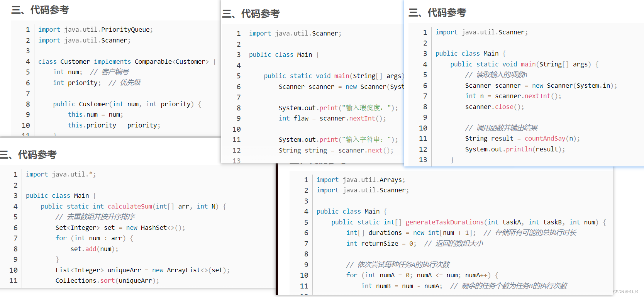Click the 'int returnSize = 0;' statement
644x297 pixels.
(x=381, y=244)
